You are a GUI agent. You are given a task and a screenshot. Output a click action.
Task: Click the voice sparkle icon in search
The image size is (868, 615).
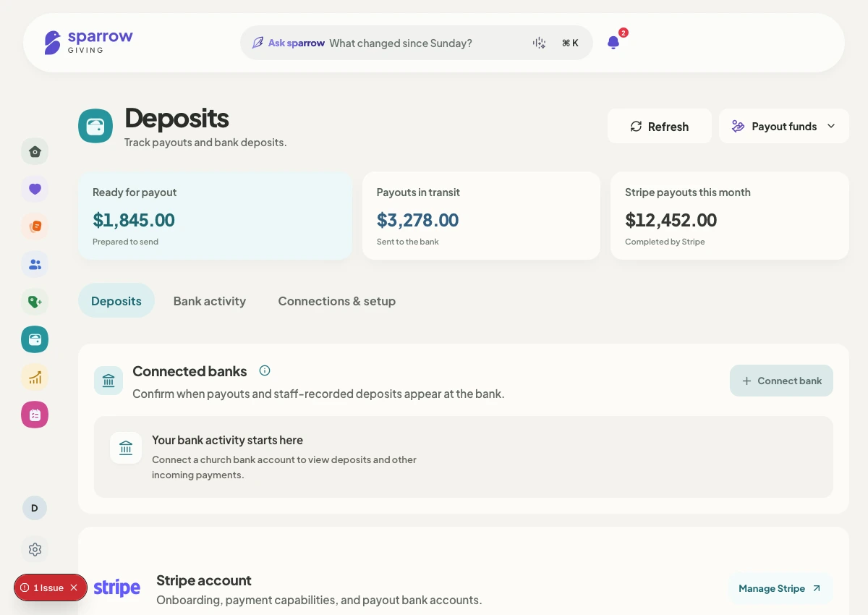click(x=539, y=43)
